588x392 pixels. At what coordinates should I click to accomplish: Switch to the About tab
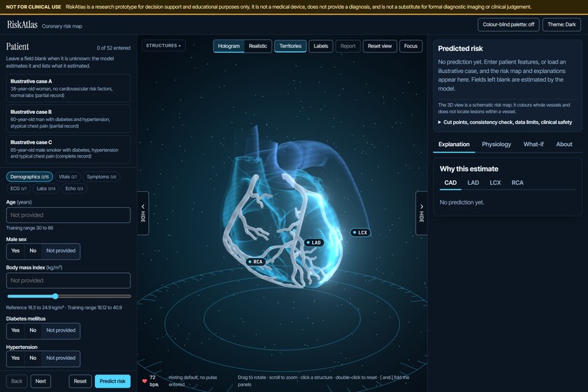pyautogui.click(x=564, y=145)
